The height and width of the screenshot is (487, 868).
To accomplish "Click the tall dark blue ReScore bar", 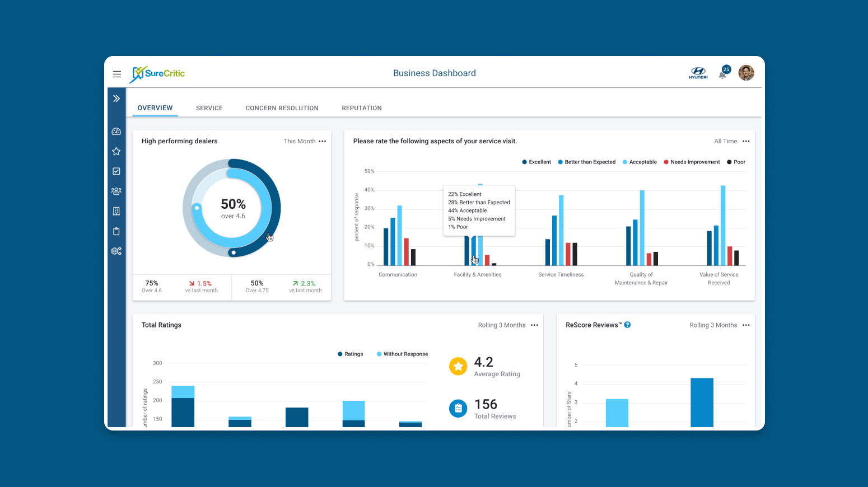I will [702, 402].
